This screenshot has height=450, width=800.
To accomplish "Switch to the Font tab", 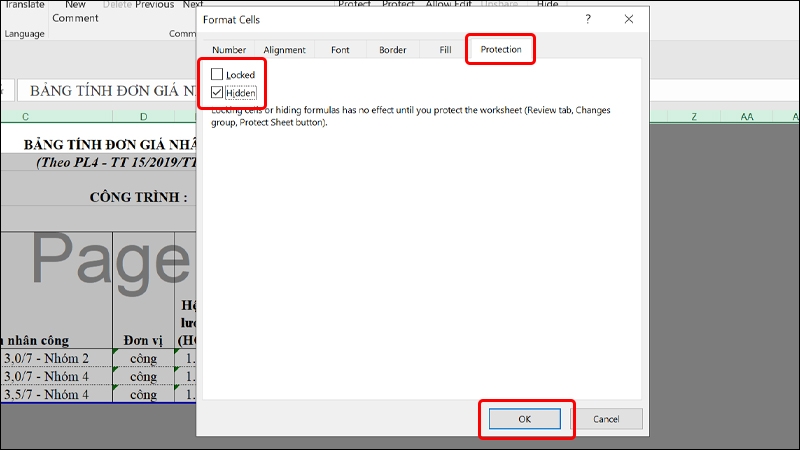I will (x=340, y=49).
